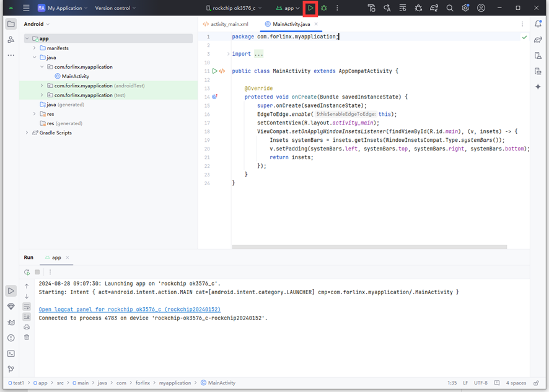Start debugging the app with bug icon
Viewport: 549px width, 392px height.
[324, 8]
